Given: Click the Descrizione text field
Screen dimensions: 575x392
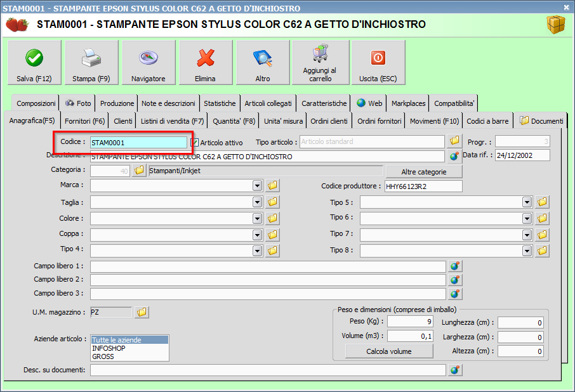Looking at the screenshot, I should 267,157.
